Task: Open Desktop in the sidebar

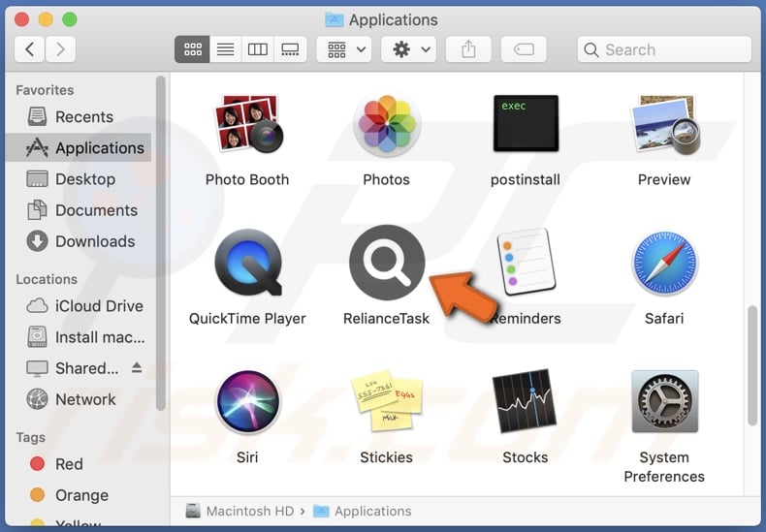Action: (x=79, y=179)
